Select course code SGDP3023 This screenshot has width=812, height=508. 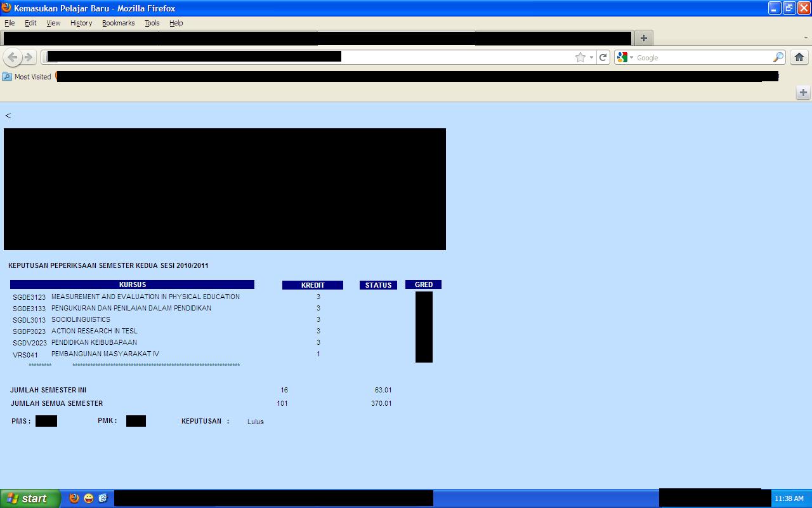(x=29, y=331)
